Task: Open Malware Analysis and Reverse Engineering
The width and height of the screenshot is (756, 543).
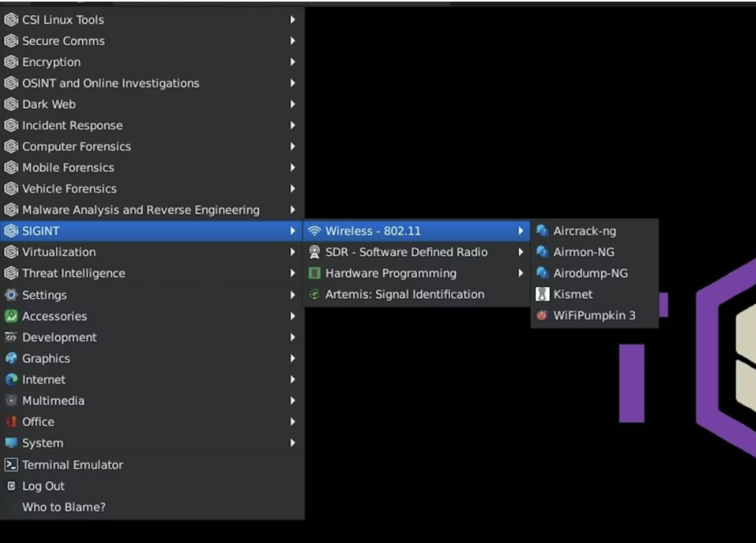Action: point(151,210)
